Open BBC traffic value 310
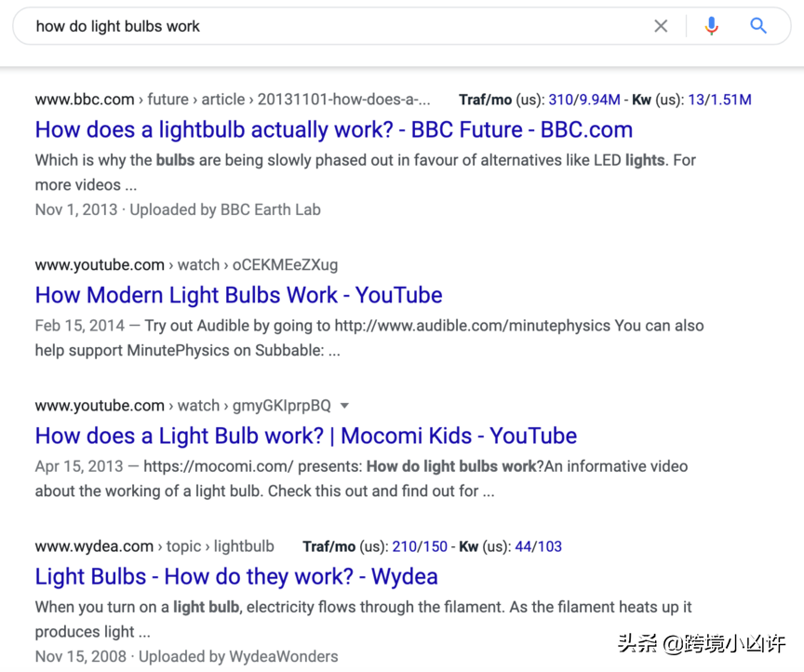Image resolution: width=804 pixels, height=672 pixels. [561, 100]
